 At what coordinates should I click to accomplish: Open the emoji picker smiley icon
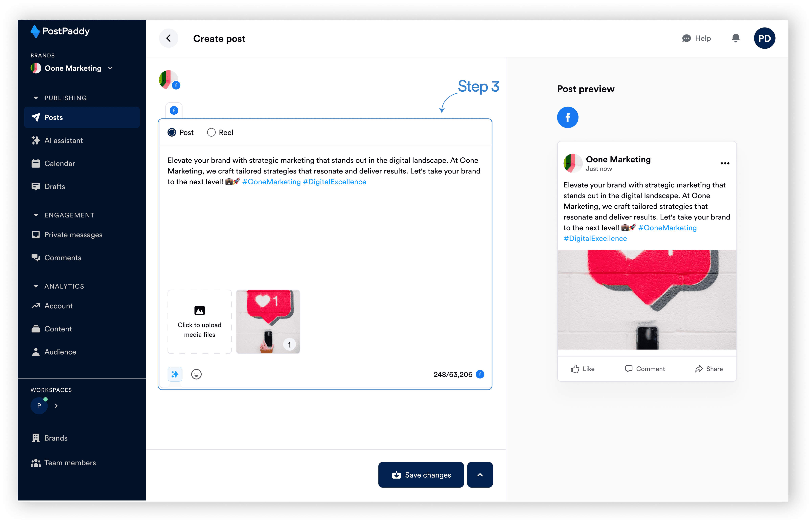(x=196, y=374)
